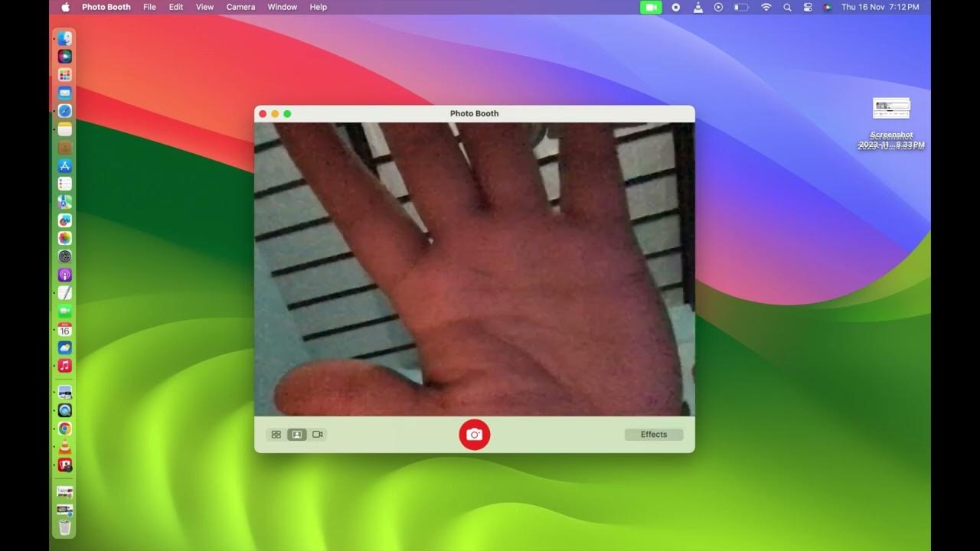Open the dark round icon below Photos in Dock
The image size is (980, 551).
[65, 256]
